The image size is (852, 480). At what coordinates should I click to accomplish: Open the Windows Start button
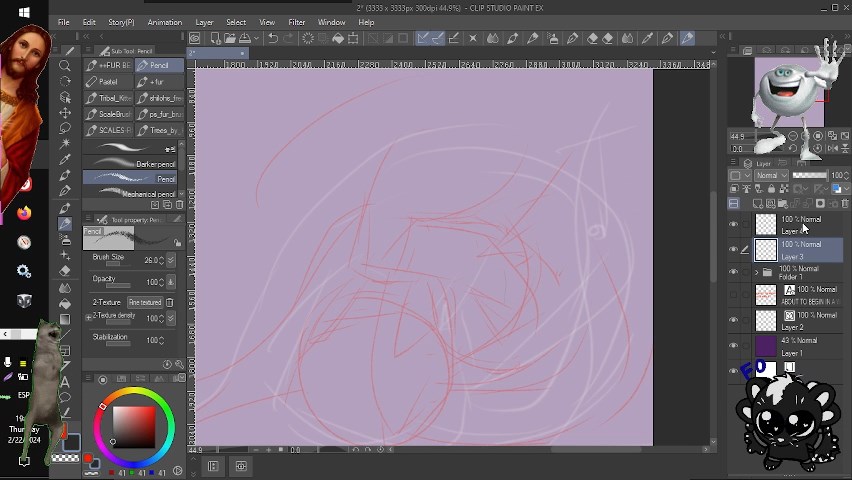click(x=24, y=12)
